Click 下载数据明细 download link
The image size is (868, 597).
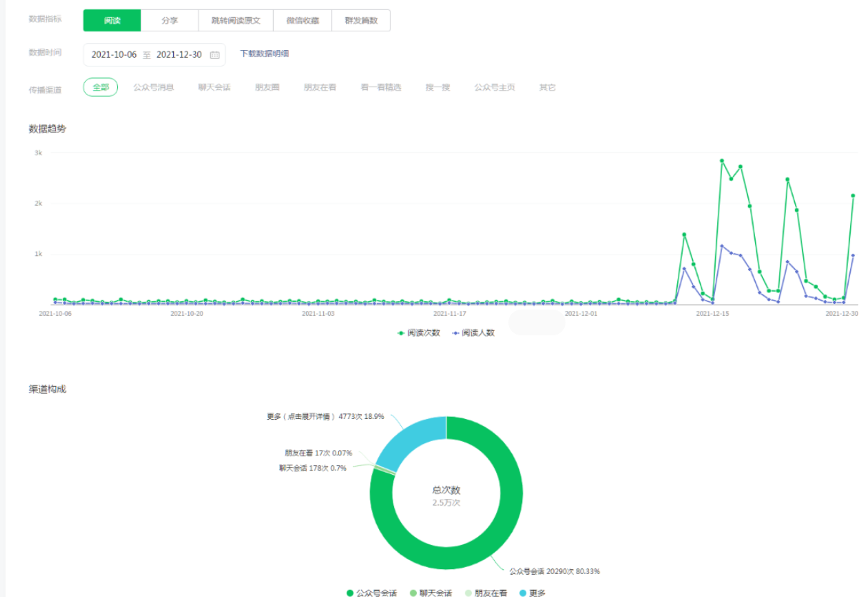(x=265, y=54)
